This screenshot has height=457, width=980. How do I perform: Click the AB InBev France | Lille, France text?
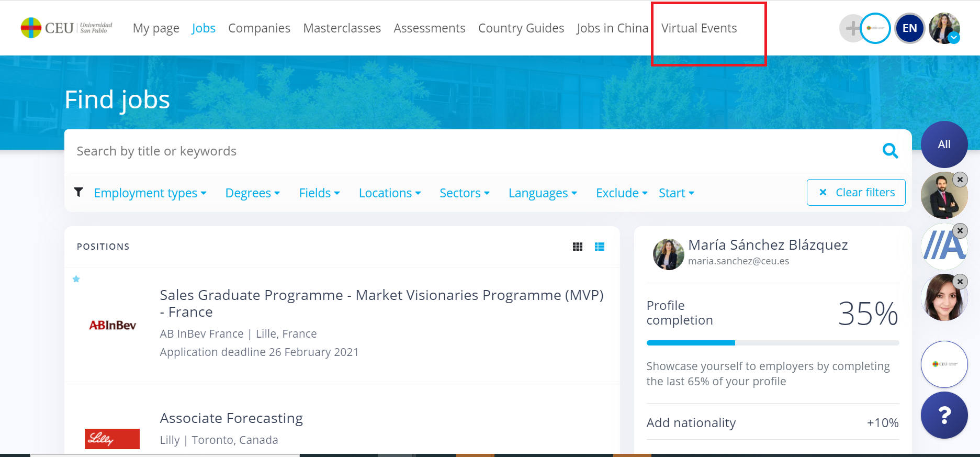(x=238, y=333)
